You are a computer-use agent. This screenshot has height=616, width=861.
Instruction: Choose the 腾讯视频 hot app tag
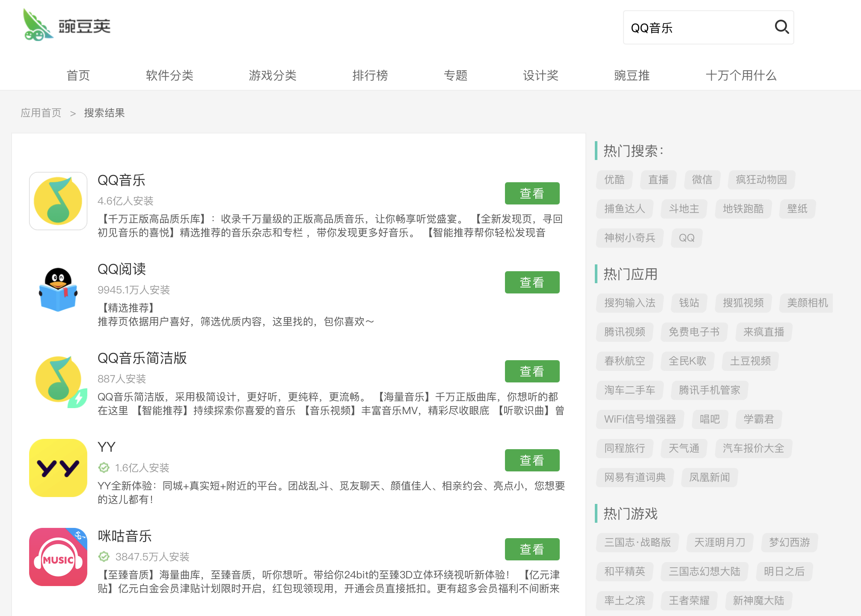coord(624,332)
